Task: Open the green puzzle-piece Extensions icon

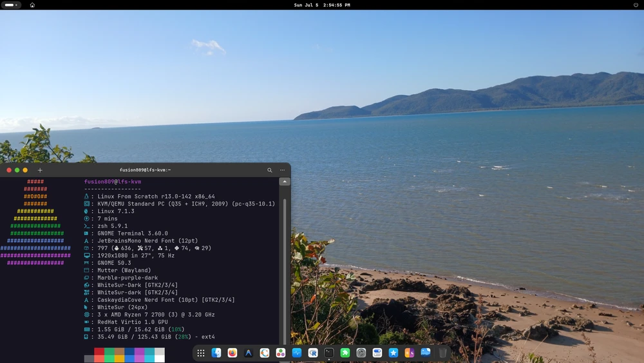Action: pyautogui.click(x=345, y=353)
